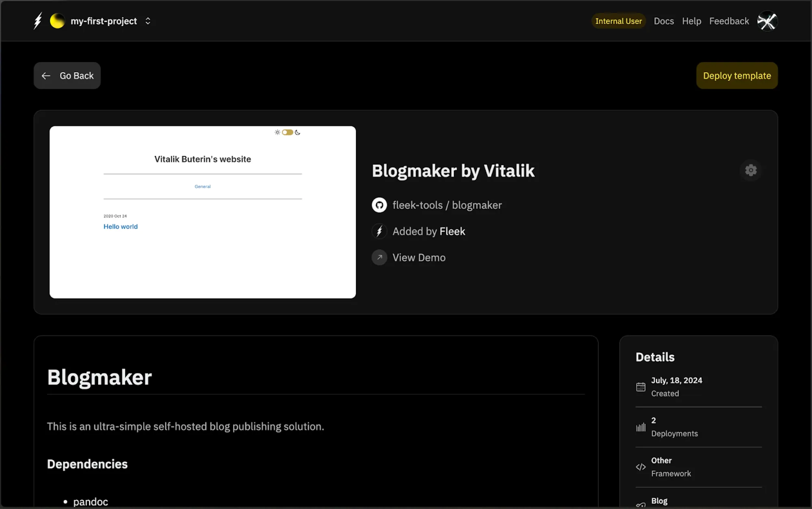Open the Help menu item
The image size is (812, 509).
click(x=691, y=21)
